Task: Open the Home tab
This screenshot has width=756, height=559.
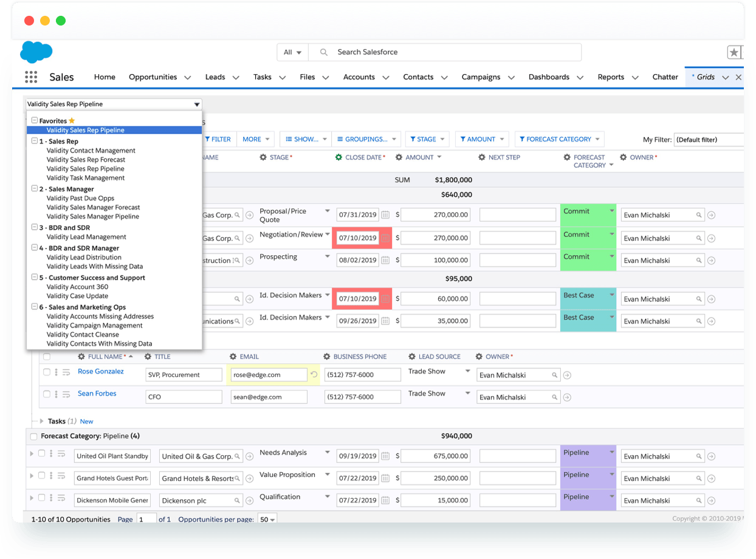Action: pos(105,77)
